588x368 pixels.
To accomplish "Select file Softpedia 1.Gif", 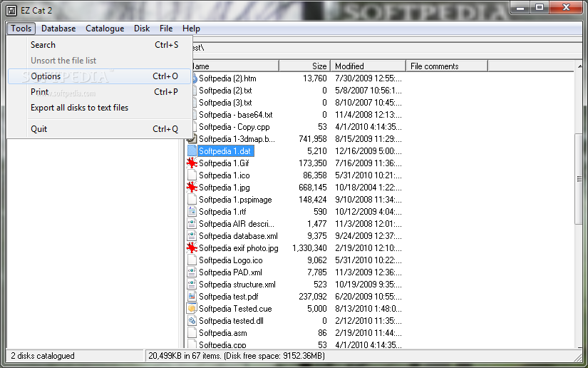I will [x=224, y=163].
